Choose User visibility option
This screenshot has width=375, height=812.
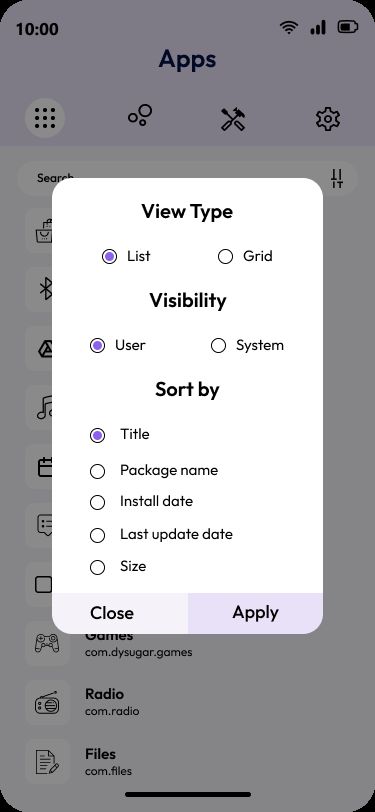pos(118,345)
